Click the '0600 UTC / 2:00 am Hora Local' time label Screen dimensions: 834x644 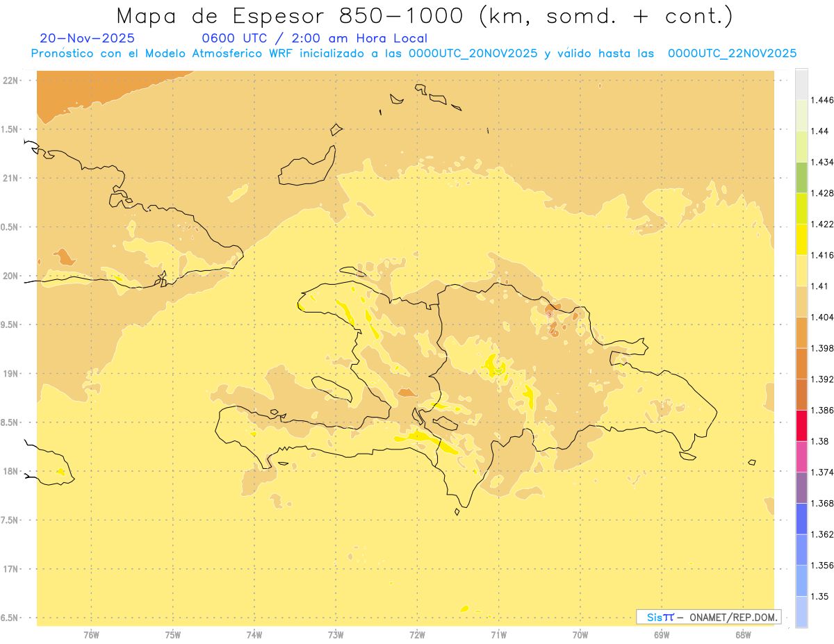pos(314,38)
